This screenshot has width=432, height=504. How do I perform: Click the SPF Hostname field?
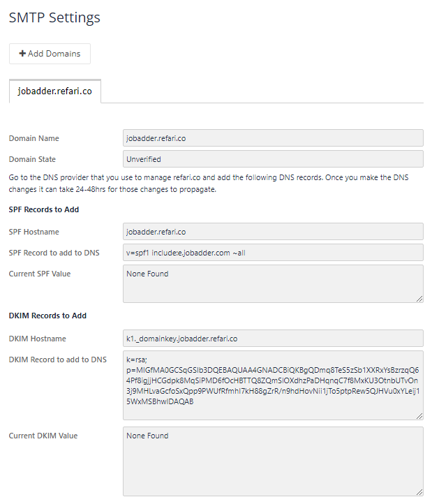point(273,232)
